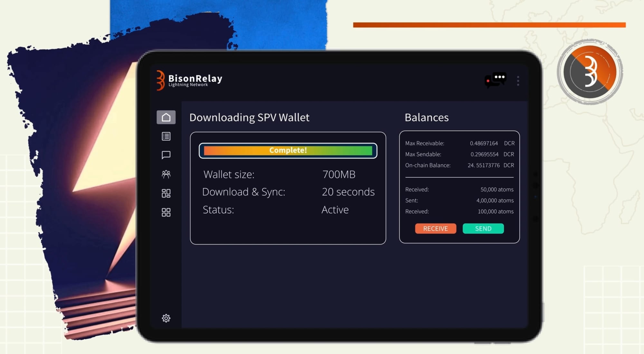The height and width of the screenshot is (354, 644).
Task: Click the Max Receivable amount
Action: point(484,143)
